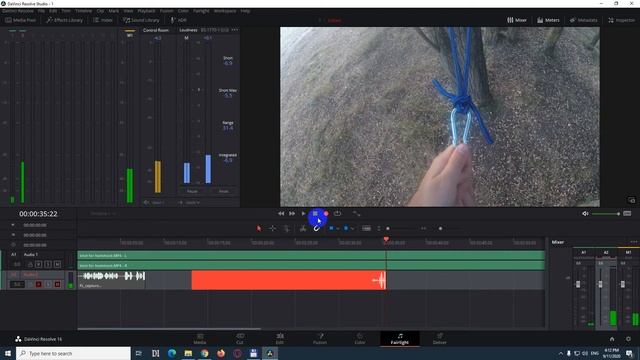Switch to the Color page

pyautogui.click(x=360, y=339)
